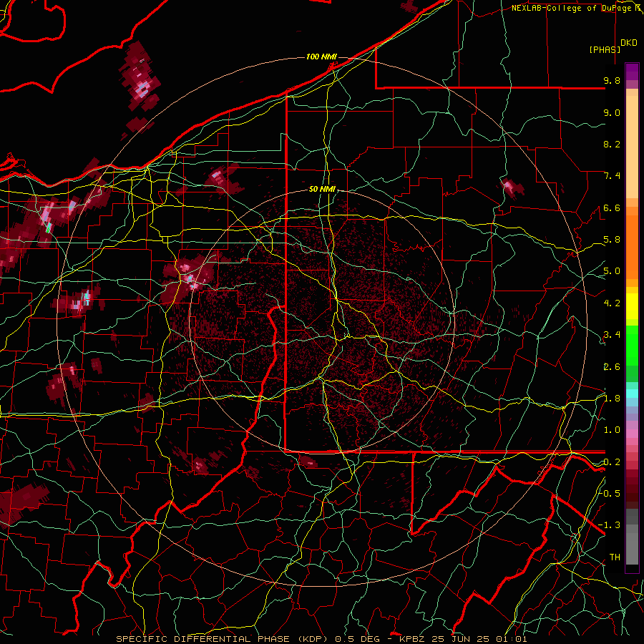Click the 0.2 legend value
Image resolution: width=644 pixels, height=644 pixels.
pyautogui.click(x=612, y=462)
